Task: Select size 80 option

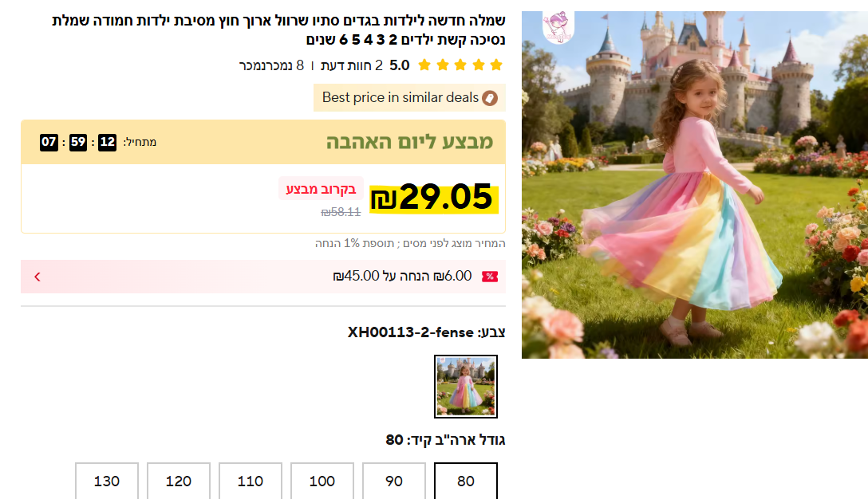Action: (466, 481)
